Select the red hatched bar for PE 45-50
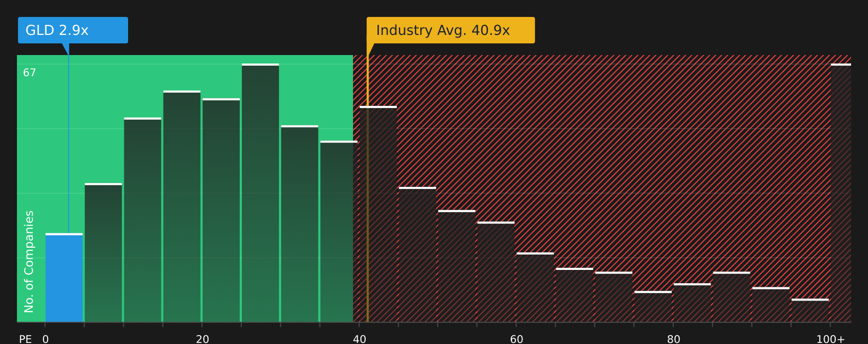The image size is (868, 344). (x=418, y=255)
